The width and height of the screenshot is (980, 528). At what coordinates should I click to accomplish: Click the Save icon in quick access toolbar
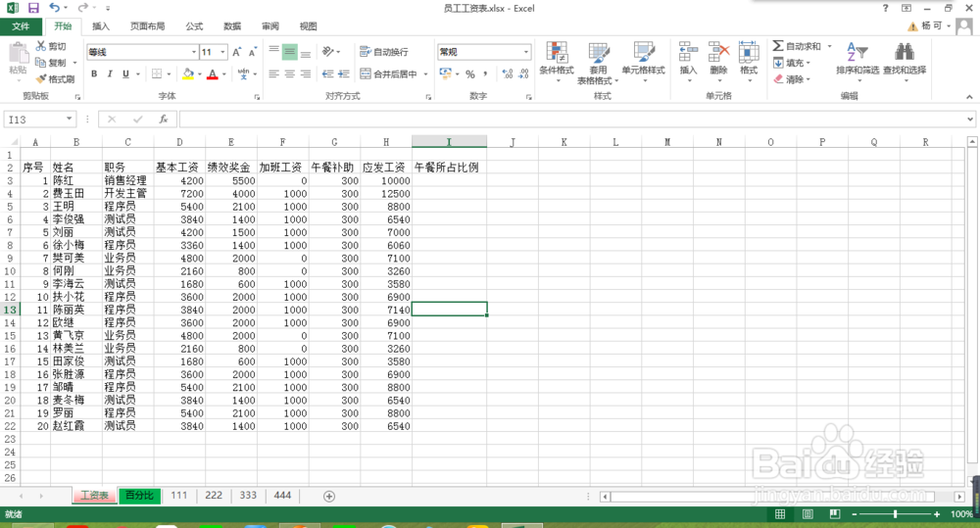pos(33,8)
